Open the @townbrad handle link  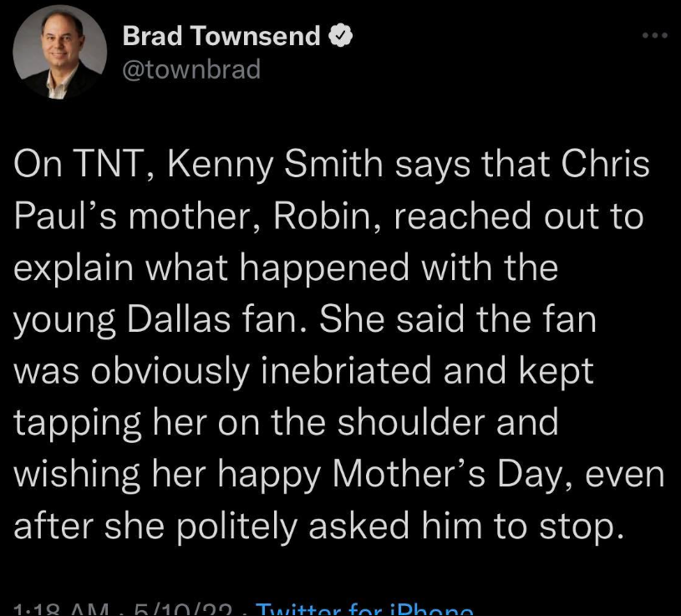coord(191,69)
